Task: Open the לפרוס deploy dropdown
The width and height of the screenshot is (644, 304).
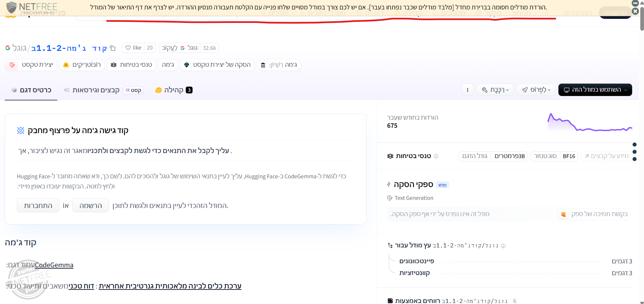Action: pos(536,90)
